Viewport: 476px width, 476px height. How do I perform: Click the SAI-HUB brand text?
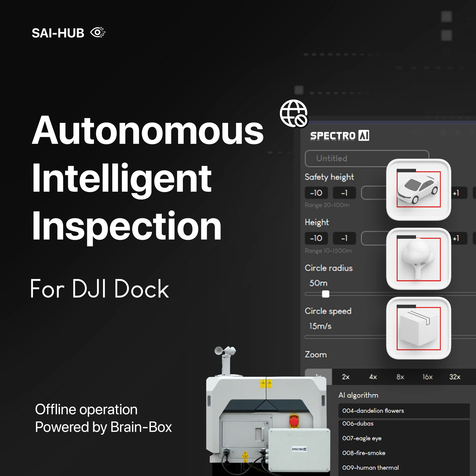point(58,33)
